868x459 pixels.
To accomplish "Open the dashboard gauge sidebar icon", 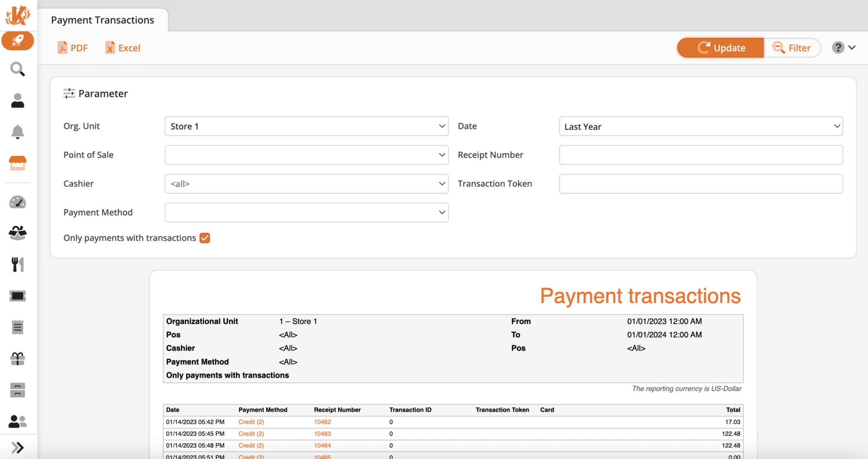I will point(18,202).
